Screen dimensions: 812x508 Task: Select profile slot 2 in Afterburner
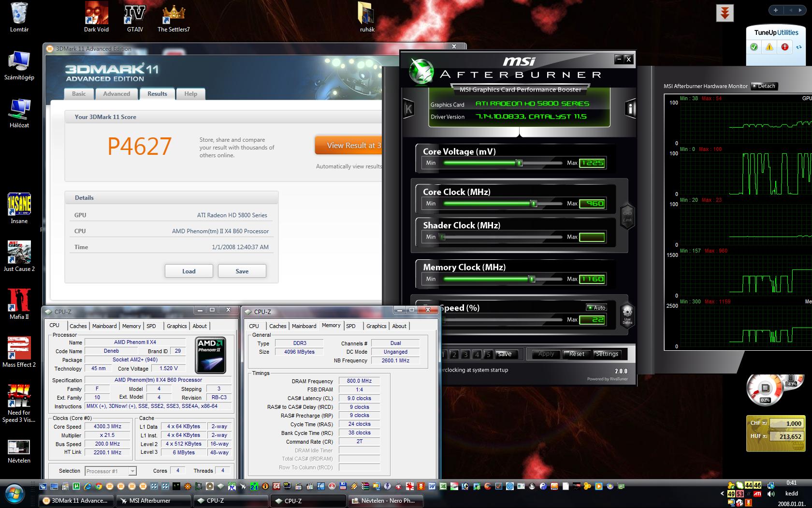tap(454, 354)
